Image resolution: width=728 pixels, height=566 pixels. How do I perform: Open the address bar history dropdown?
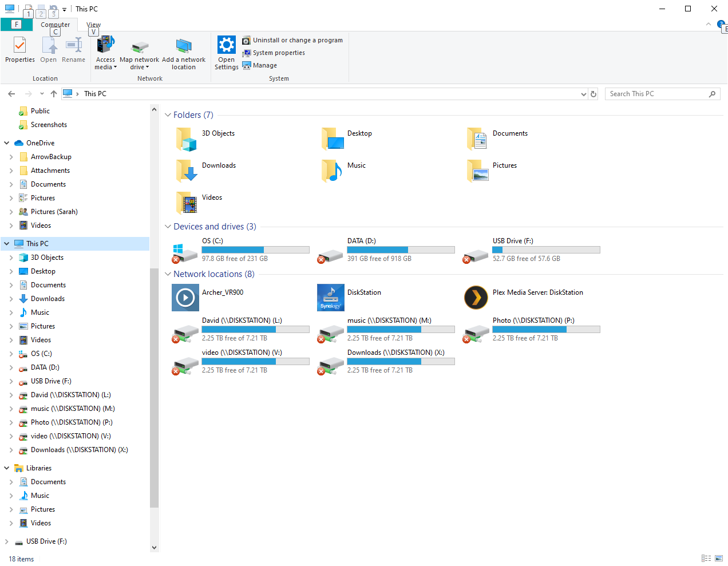[x=583, y=93]
